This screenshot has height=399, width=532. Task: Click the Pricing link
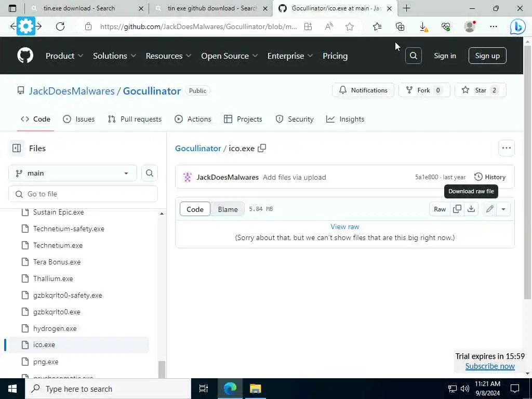click(335, 56)
